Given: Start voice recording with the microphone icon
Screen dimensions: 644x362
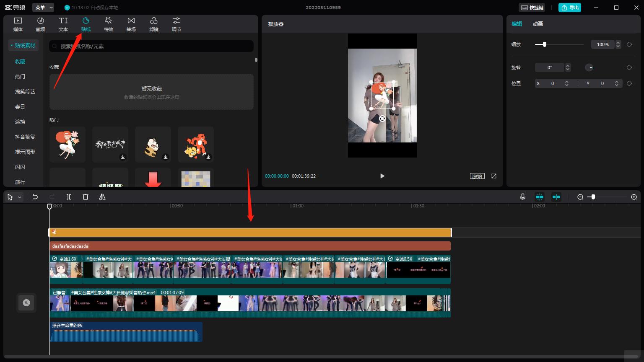Looking at the screenshot, I should tap(523, 197).
